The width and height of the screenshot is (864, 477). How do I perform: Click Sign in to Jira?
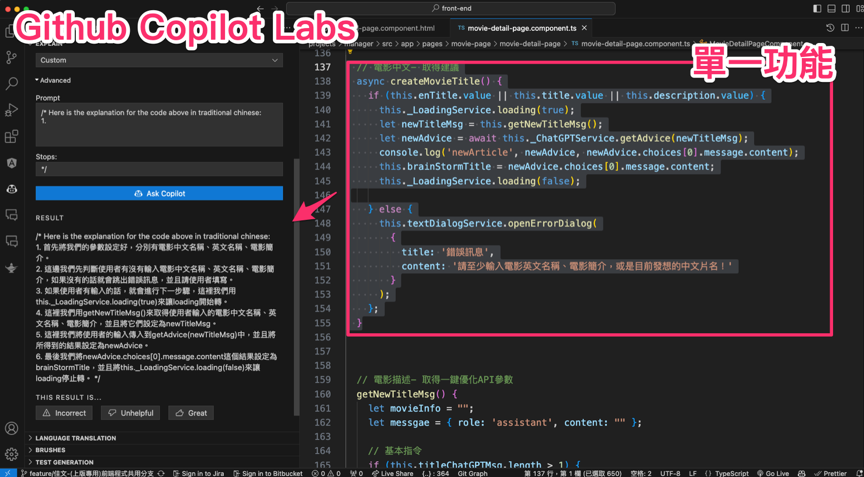click(198, 473)
